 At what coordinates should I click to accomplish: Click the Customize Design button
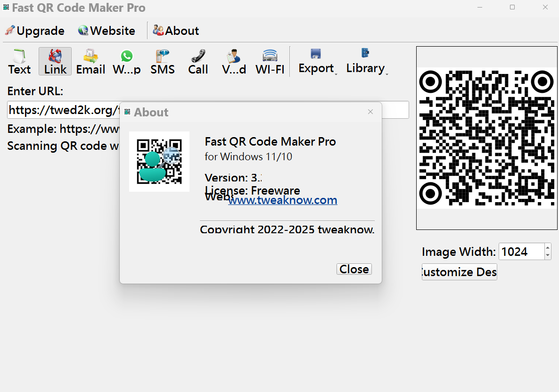coord(459,272)
